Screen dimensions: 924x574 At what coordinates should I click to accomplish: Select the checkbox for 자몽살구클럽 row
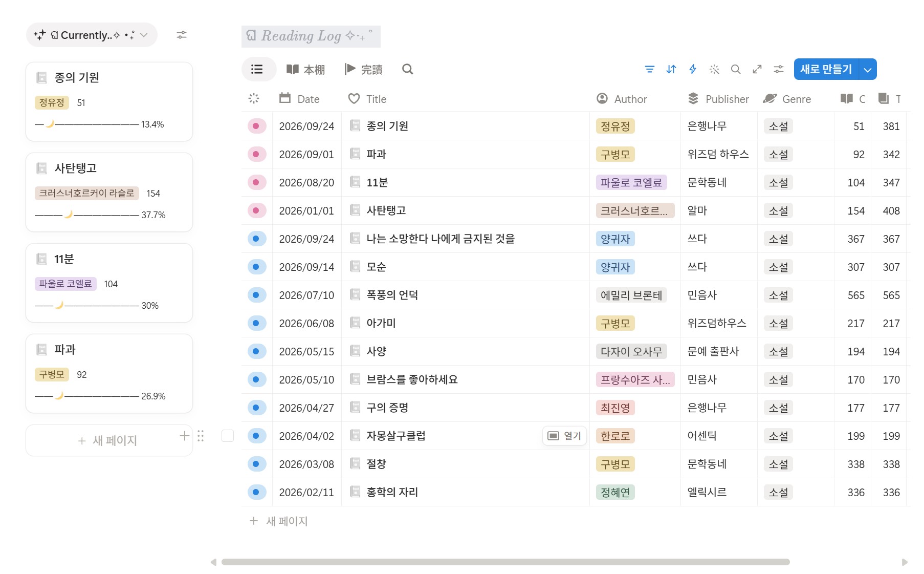(228, 436)
